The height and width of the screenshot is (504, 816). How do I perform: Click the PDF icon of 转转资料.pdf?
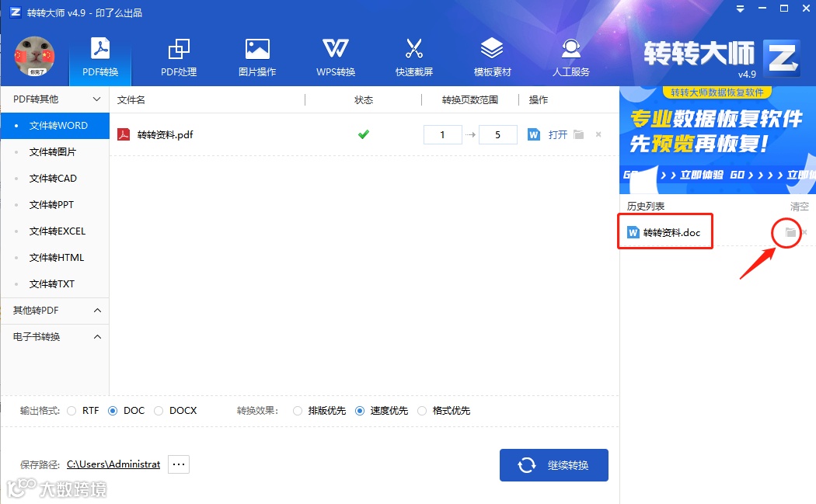[x=124, y=134]
